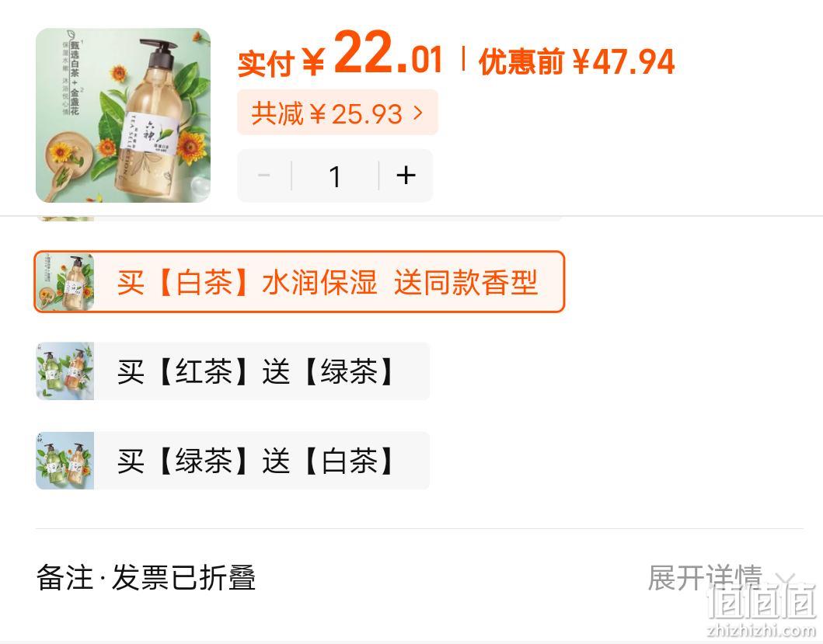Select the 买【绿茶】送【白茶】 option

[232, 461]
